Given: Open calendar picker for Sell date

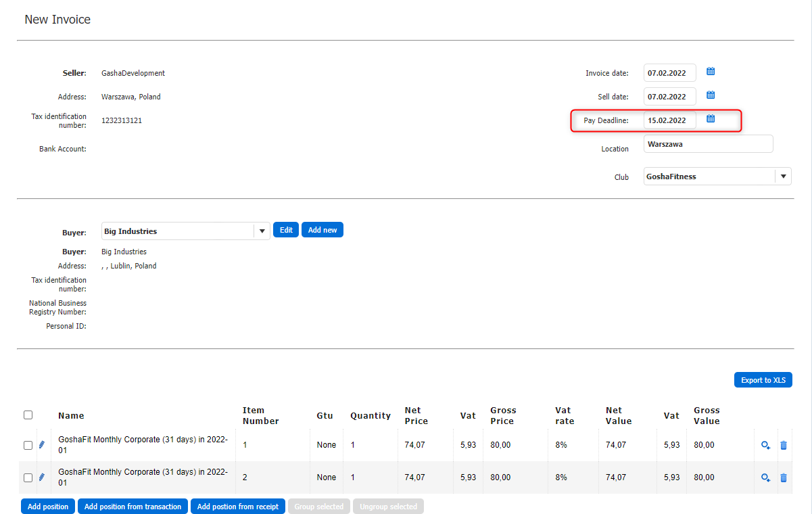Looking at the screenshot, I should (x=711, y=95).
